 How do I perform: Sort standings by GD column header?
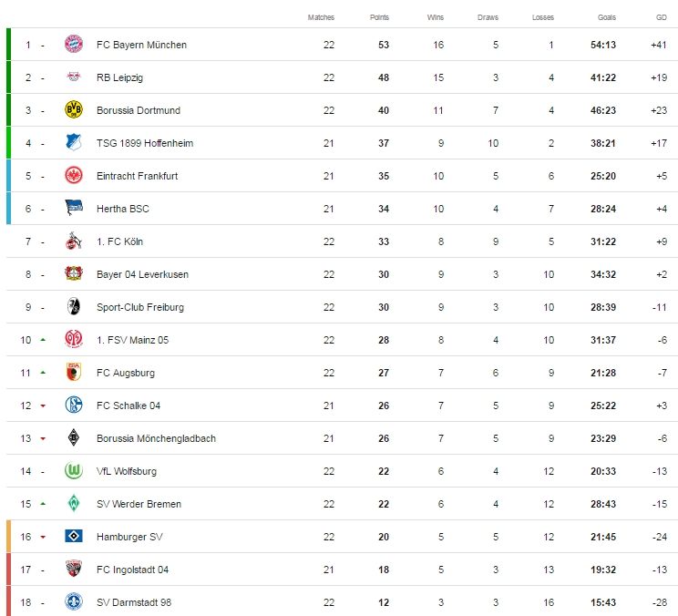(661, 17)
